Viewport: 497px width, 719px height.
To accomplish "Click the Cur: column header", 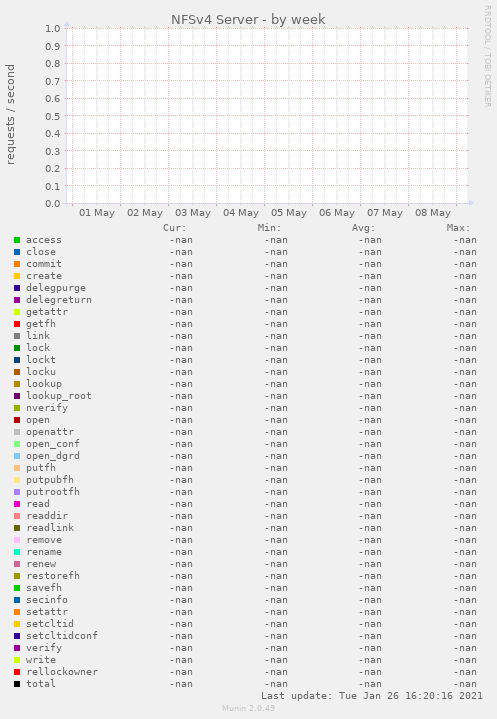I will [175, 228].
